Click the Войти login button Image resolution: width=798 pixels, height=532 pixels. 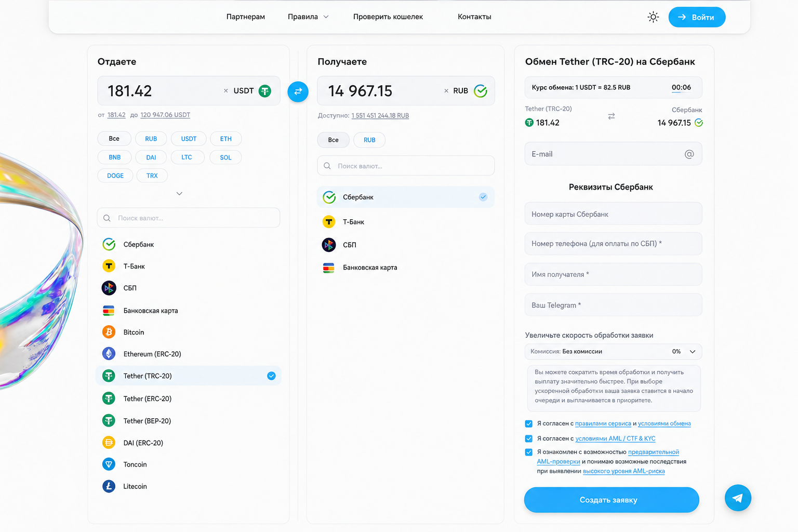coord(697,17)
